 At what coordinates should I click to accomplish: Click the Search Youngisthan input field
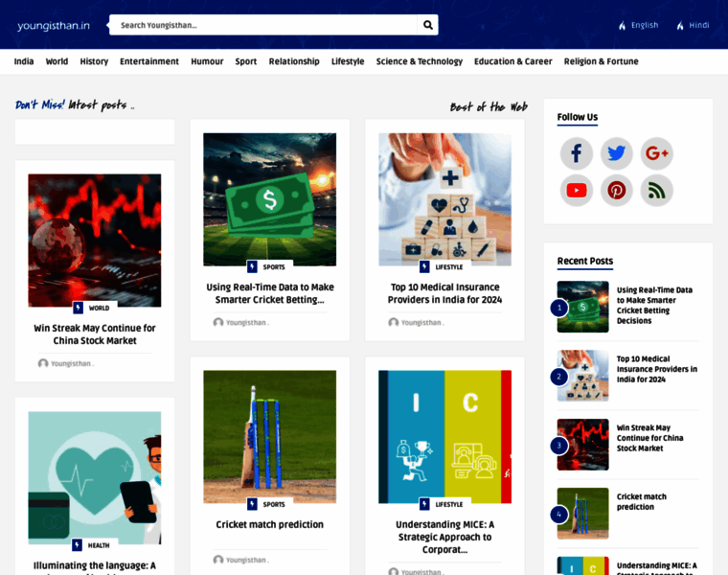[x=263, y=25]
